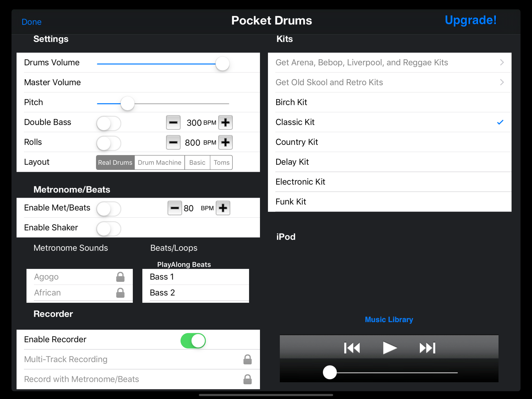This screenshot has width=532, height=399.
Task: Tap the lock on Record with Metronome/Beats
Action: pos(248,380)
